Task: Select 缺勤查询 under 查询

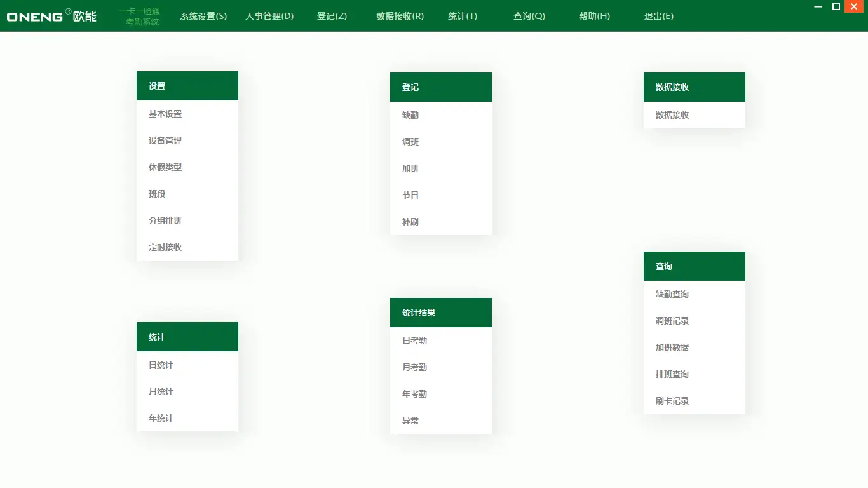Action: [672, 294]
